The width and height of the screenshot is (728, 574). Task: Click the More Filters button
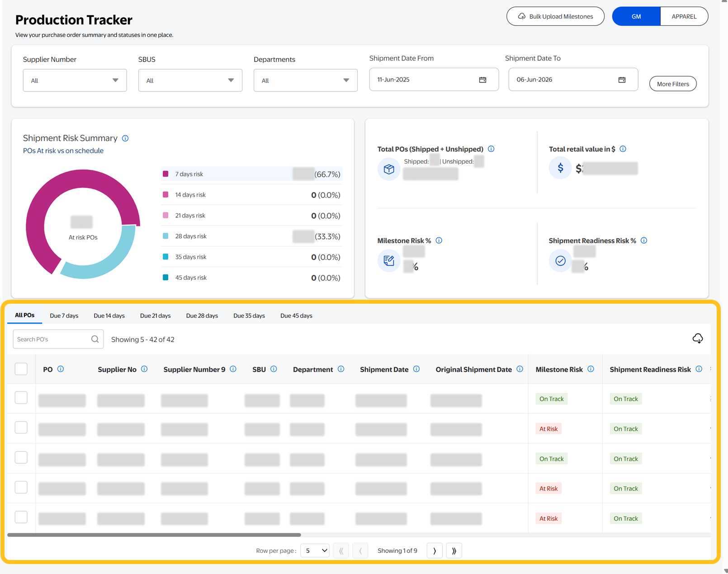(x=672, y=84)
